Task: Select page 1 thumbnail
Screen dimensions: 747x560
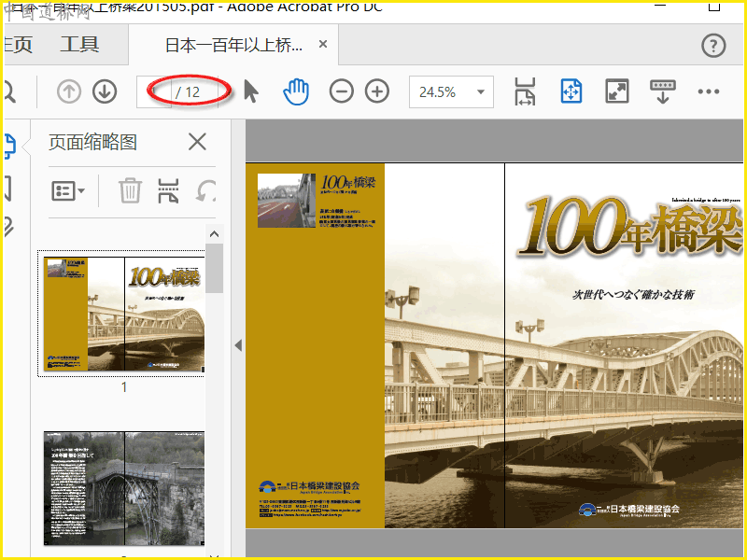Action: [124, 314]
